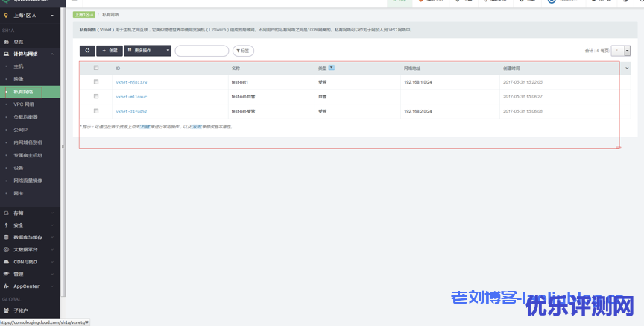This screenshot has height=326, width=644.
Task: Toggle the select-all checkbox in table header
Action: (x=96, y=68)
